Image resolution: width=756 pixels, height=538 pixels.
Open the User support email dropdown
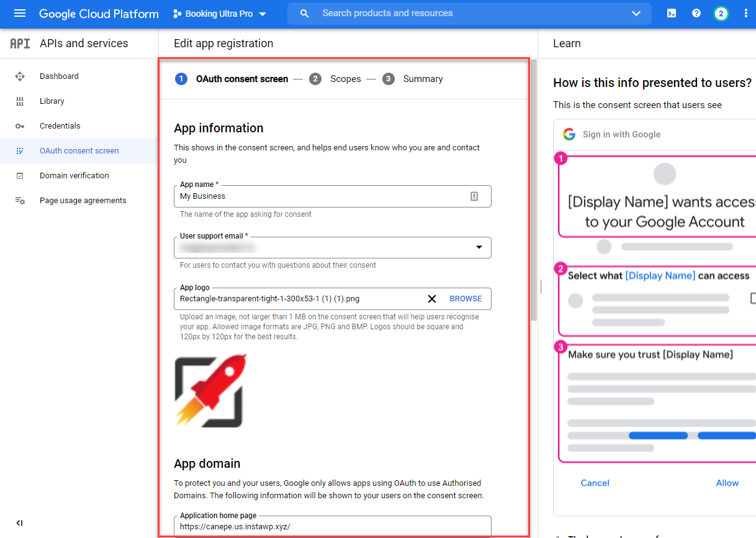333,247
